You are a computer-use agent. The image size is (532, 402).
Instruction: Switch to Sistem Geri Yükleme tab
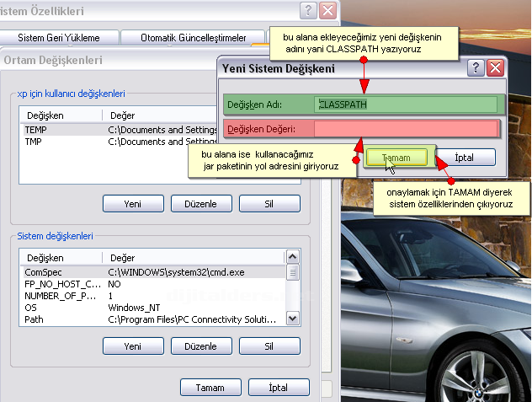pos(59,38)
